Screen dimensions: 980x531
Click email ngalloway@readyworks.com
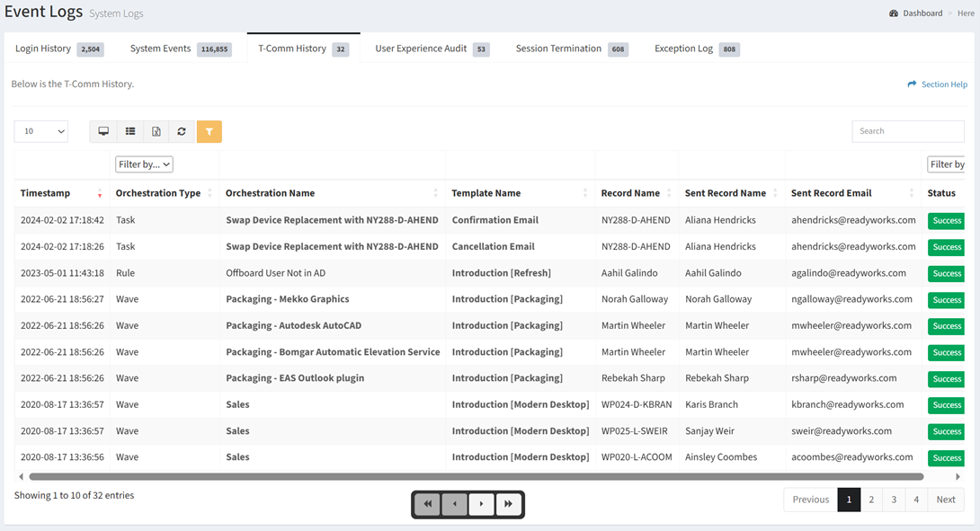coord(851,299)
